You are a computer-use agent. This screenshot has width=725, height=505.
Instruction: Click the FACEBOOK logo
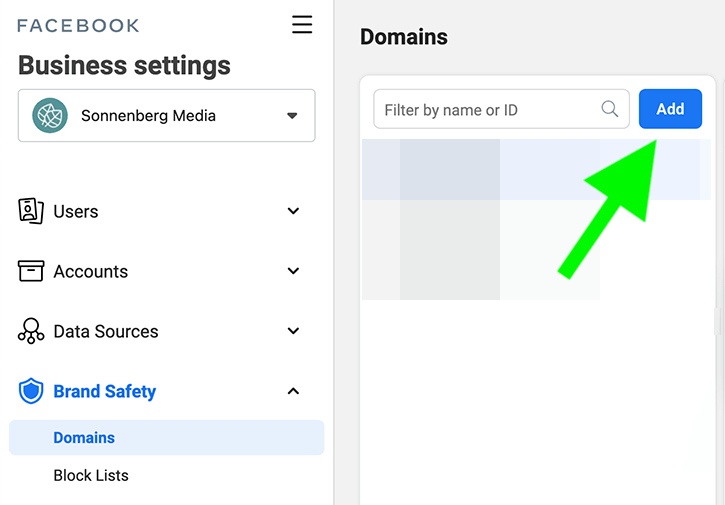[x=78, y=25]
